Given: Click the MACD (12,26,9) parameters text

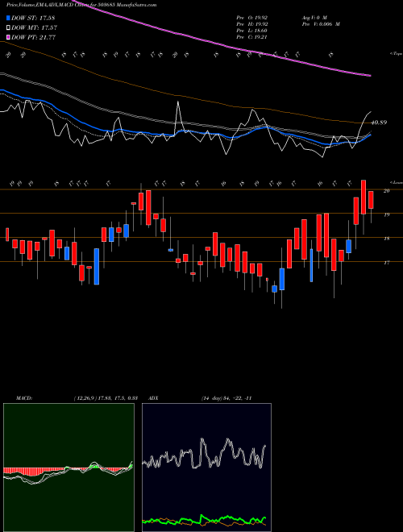Looking at the screenshot, I should 105,398.
